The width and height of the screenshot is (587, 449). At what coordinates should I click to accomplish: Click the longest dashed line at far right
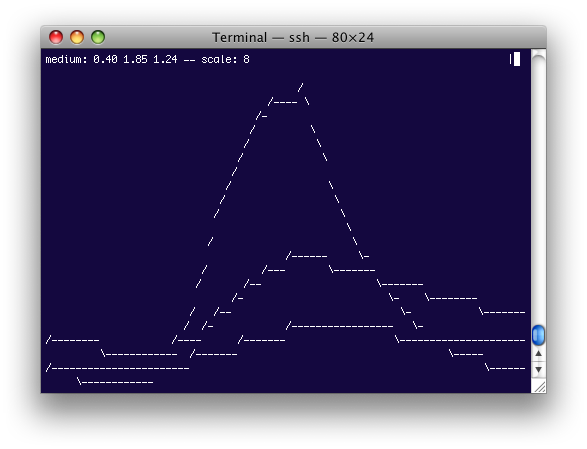(x=460, y=340)
